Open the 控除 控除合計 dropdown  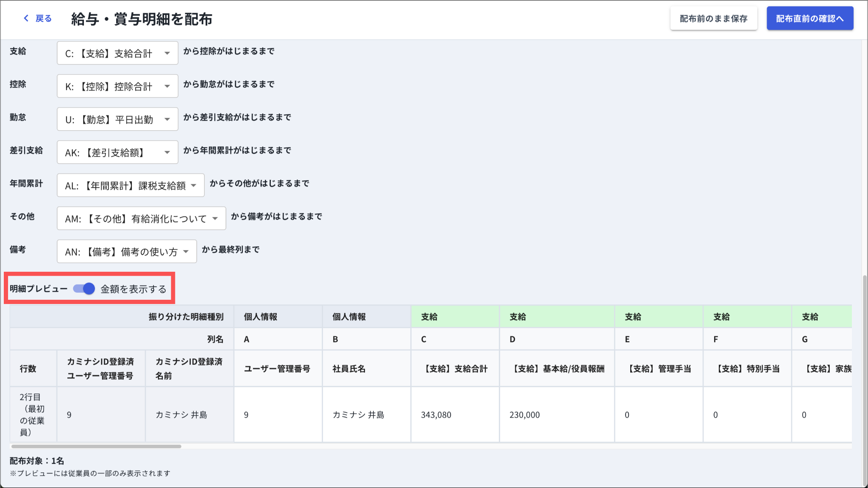117,86
